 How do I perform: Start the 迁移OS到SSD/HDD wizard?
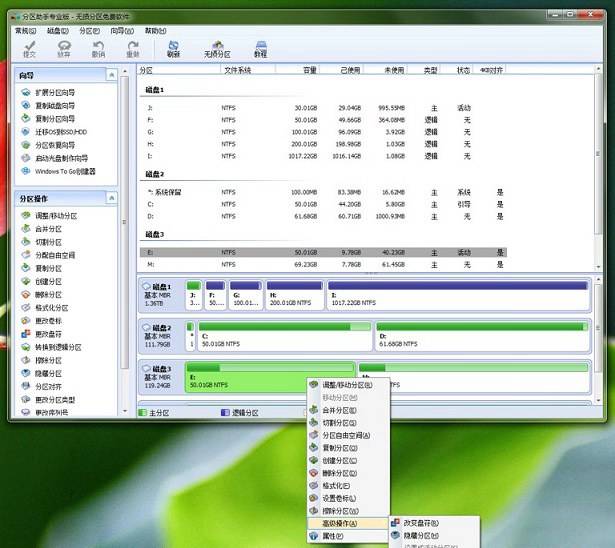click(62, 132)
